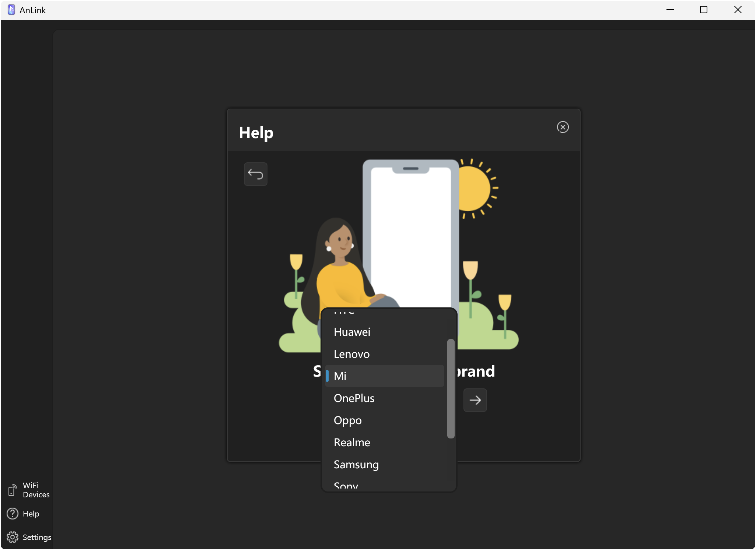
Task: Select OnePlus in the dropdown list
Action: click(354, 398)
